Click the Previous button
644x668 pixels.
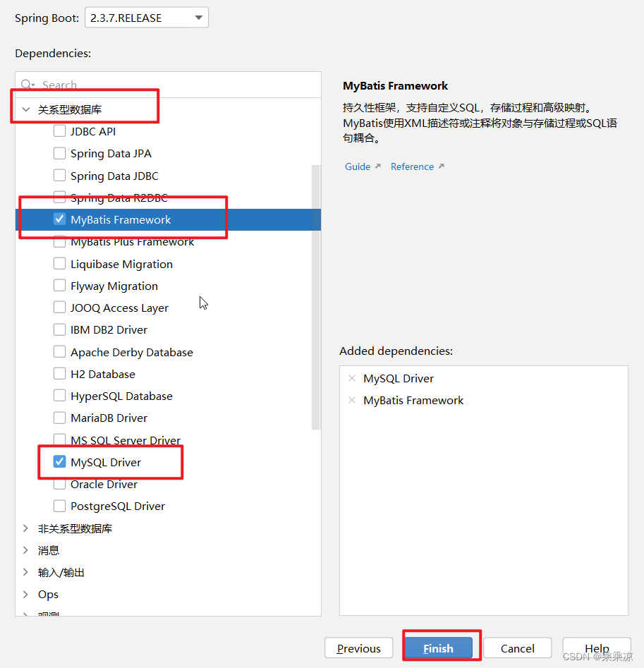(358, 648)
